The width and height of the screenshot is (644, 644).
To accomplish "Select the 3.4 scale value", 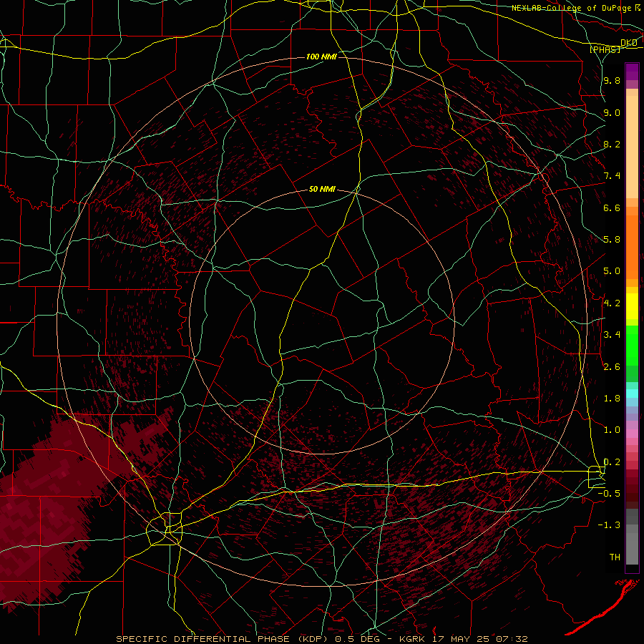I will [x=612, y=335].
